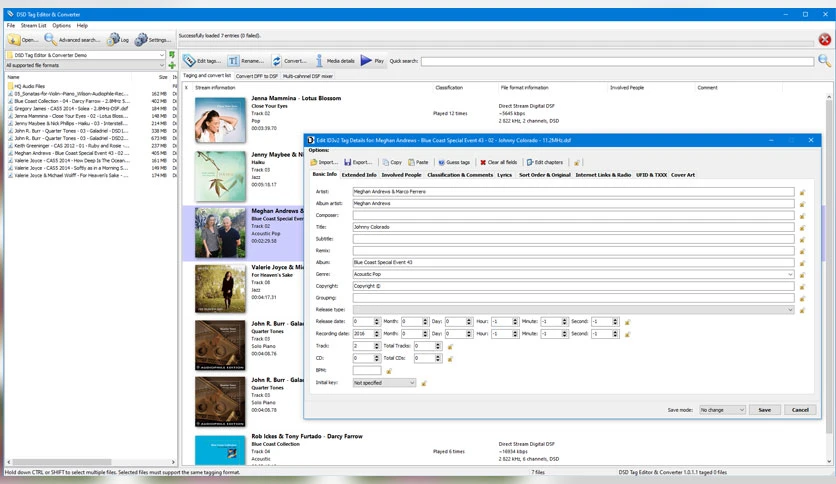Click the Quick search input field
Image resolution: width=836 pixels, height=484 pixels.
click(617, 61)
